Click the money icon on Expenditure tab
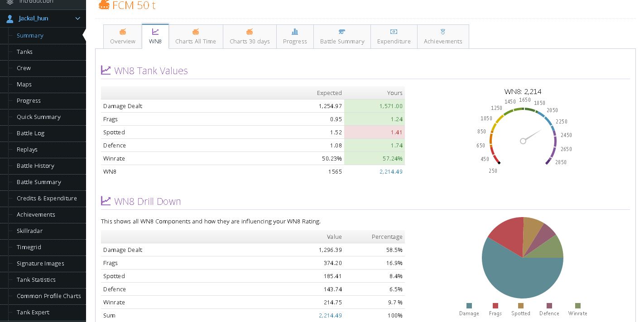This screenshot has height=322, width=644. tap(394, 32)
